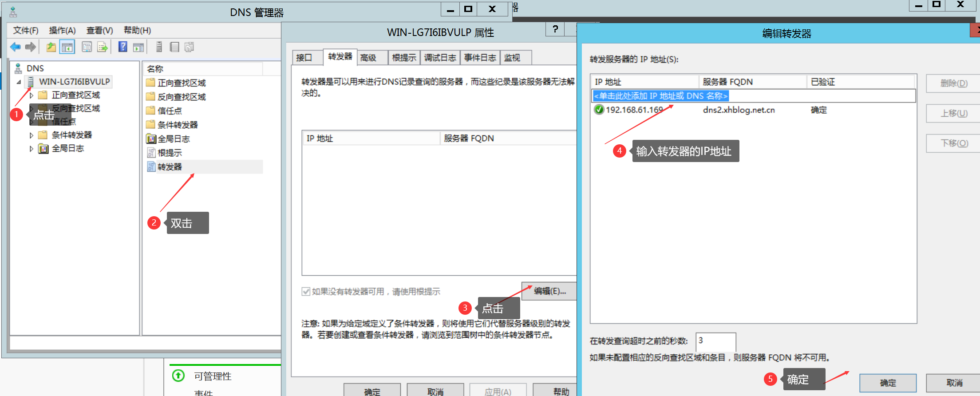Open the 文件(F) menu
This screenshot has width=980, height=396.
(26, 30)
